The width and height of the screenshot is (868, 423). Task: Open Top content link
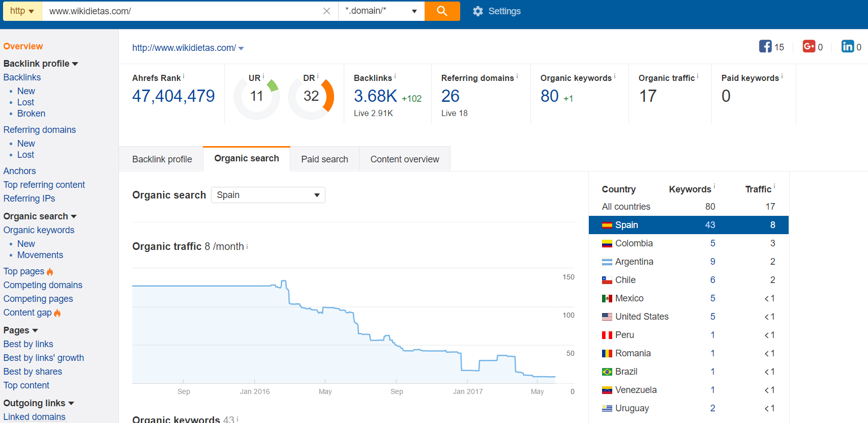click(26, 385)
